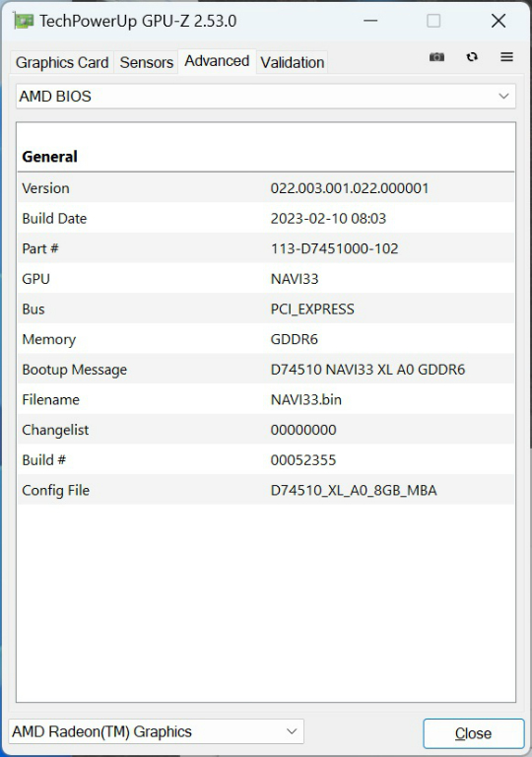Click the Version row label

(x=46, y=188)
